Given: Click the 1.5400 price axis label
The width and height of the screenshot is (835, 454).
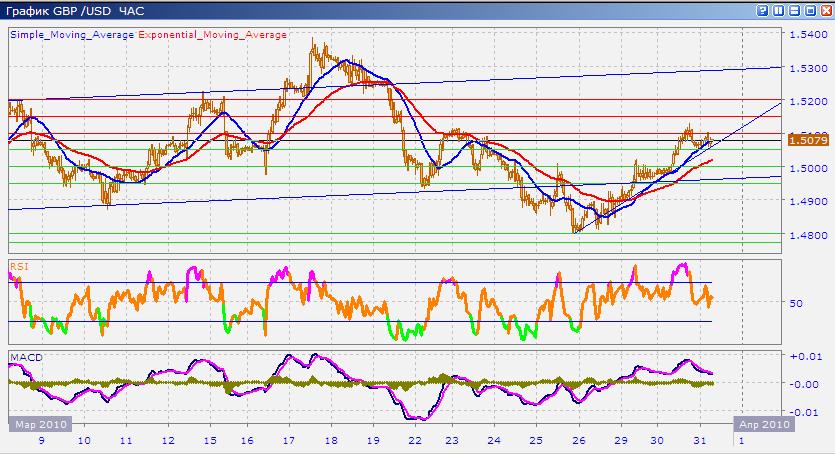Looking at the screenshot, I should (x=807, y=35).
